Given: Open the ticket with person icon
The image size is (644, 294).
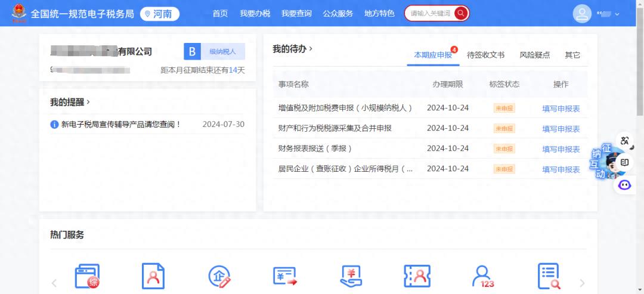Looking at the screenshot, I should (x=417, y=276).
